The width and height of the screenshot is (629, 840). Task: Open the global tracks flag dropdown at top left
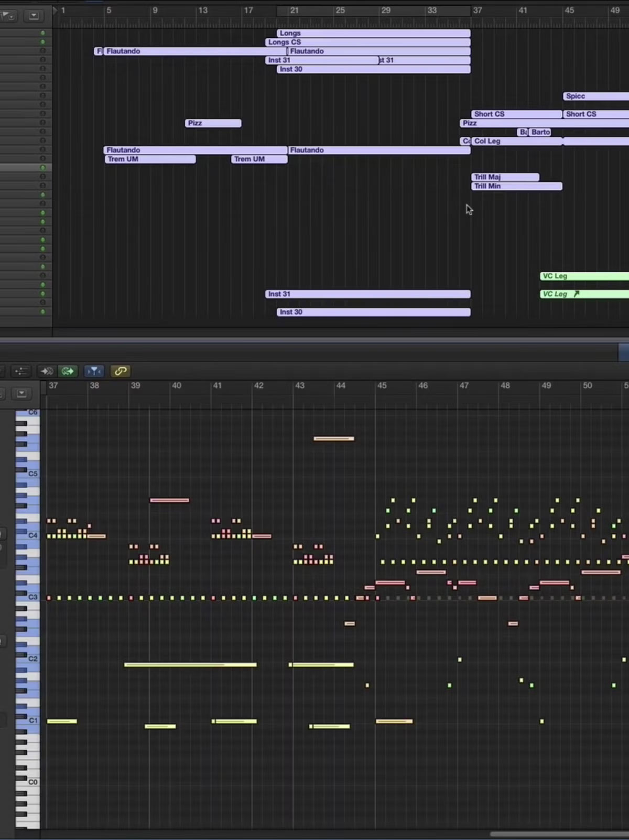tap(9, 16)
